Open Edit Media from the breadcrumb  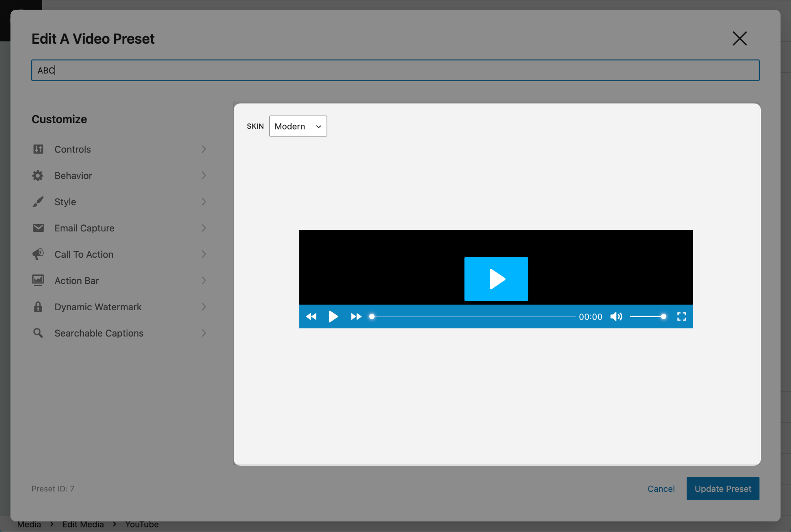click(x=83, y=524)
